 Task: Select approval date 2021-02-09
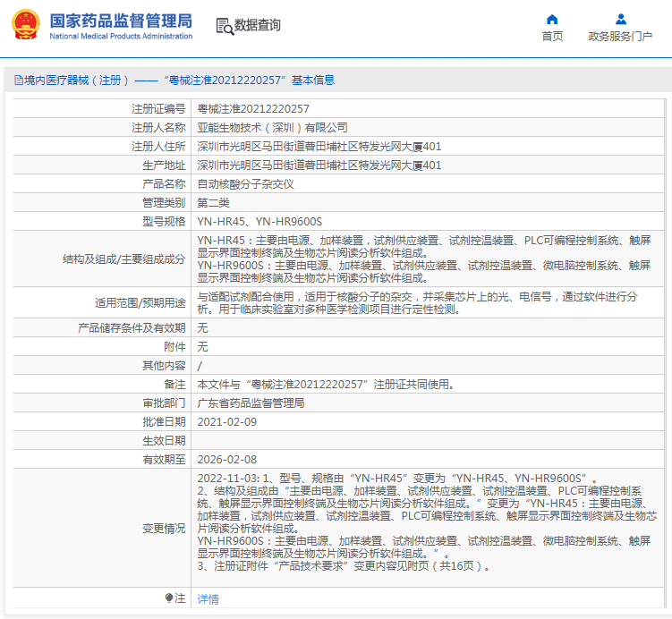(x=227, y=422)
